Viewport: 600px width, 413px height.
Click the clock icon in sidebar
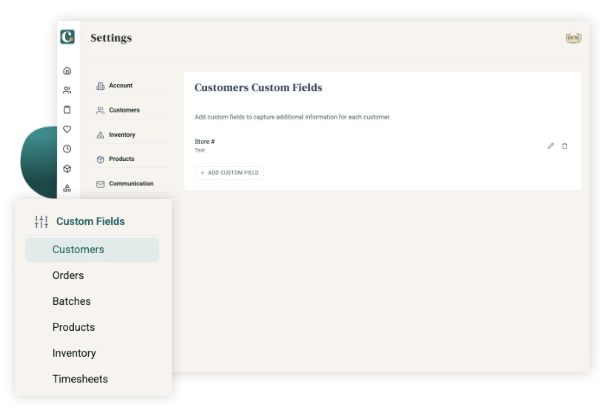tap(67, 149)
